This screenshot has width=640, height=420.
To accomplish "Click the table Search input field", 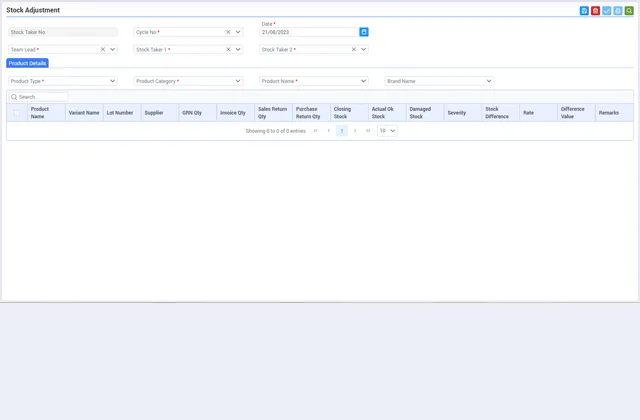I will [42, 97].
